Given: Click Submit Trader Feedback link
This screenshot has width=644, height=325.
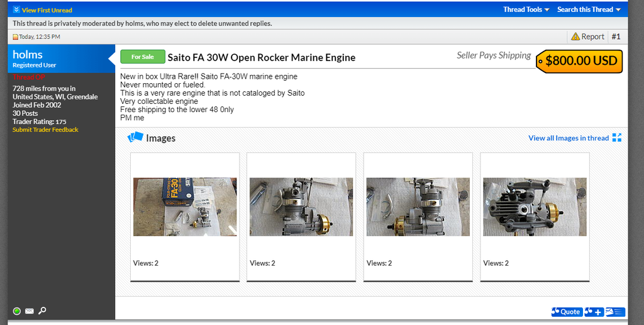Looking at the screenshot, I should pos(45,130).
